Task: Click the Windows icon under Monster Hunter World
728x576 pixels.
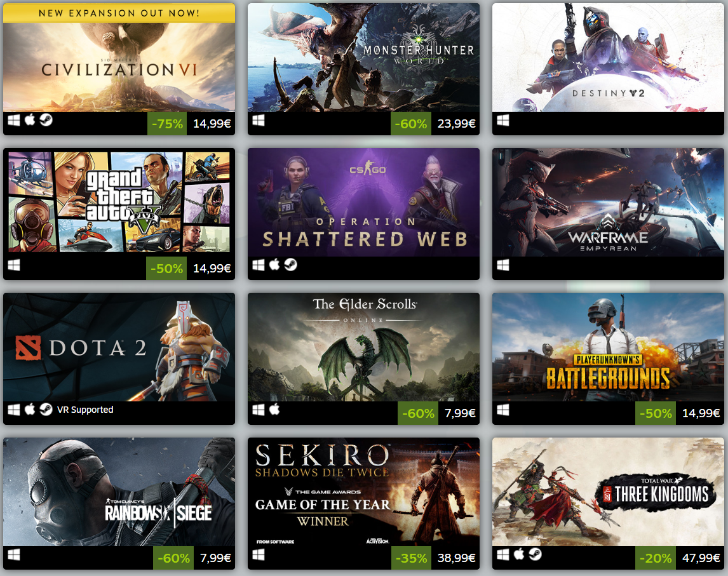Action: [x=259, y=121]
